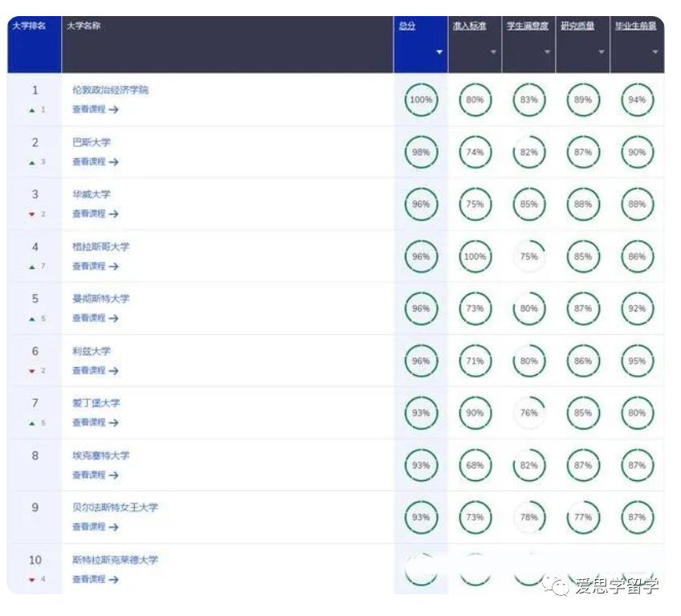Open the 爱丁堡大学 university link
The image size is (681, 616).
96,402
